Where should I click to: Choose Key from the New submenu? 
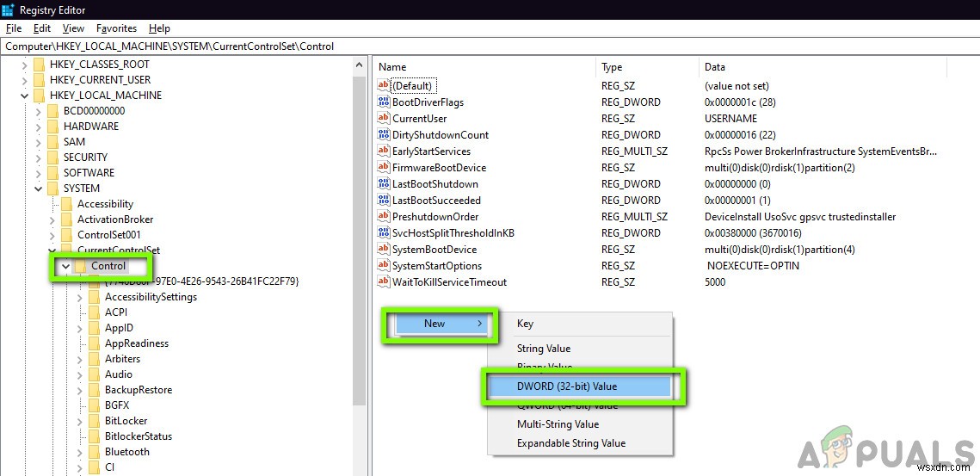coord(578,324)
